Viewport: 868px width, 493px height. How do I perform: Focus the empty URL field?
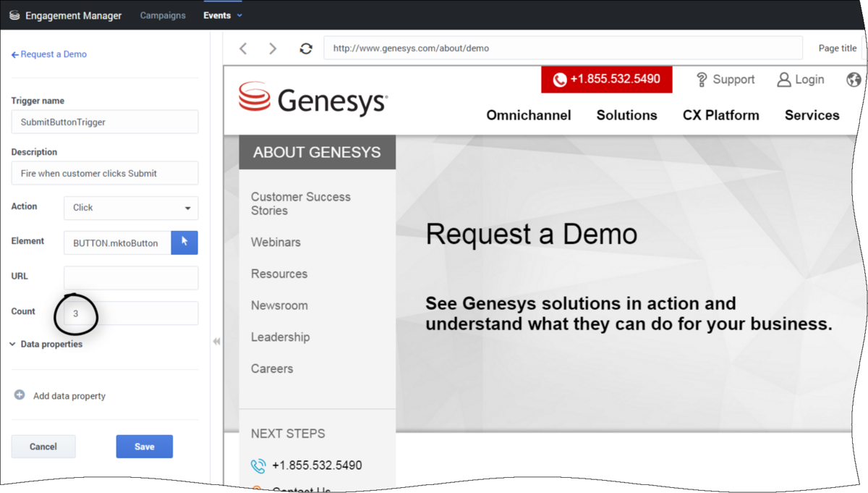(x=131, y=278)
